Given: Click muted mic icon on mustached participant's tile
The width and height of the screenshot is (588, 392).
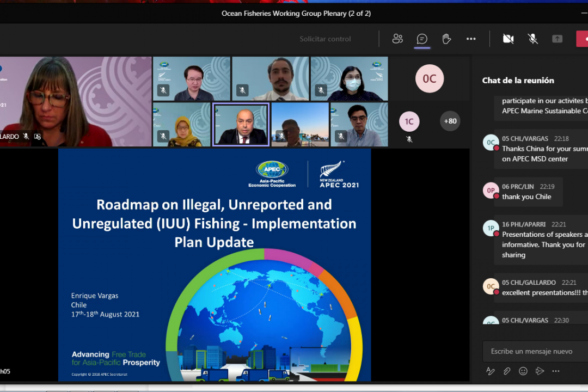Looking at the screenshot, I should point(242,90).
